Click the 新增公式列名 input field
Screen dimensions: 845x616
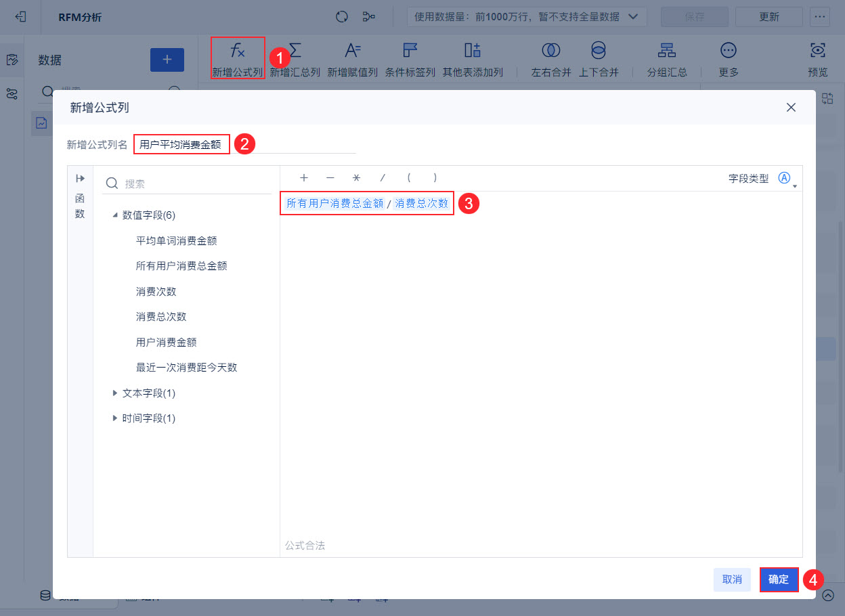[x=244, y=144]
